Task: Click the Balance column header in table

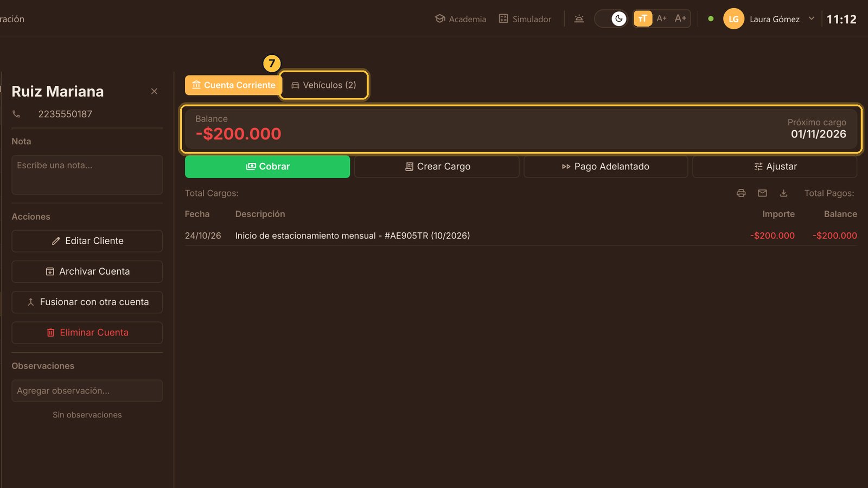Action: click(x=840, y=214)
